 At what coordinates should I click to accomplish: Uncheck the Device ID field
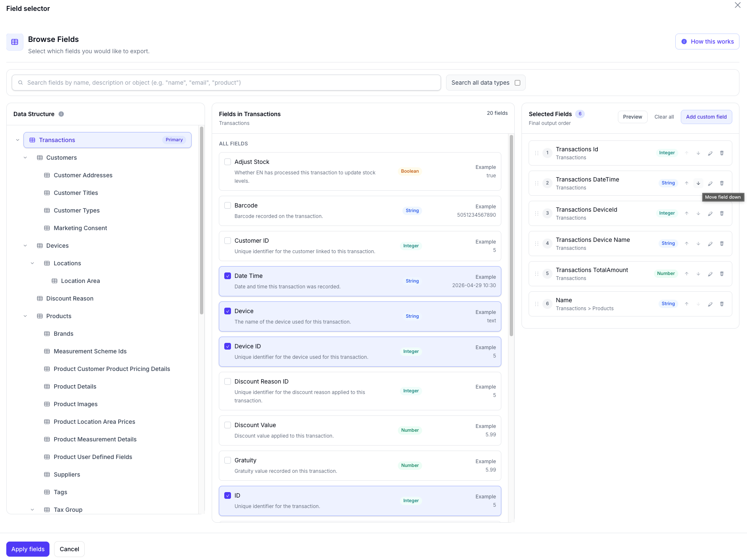[x=228, y=346]
